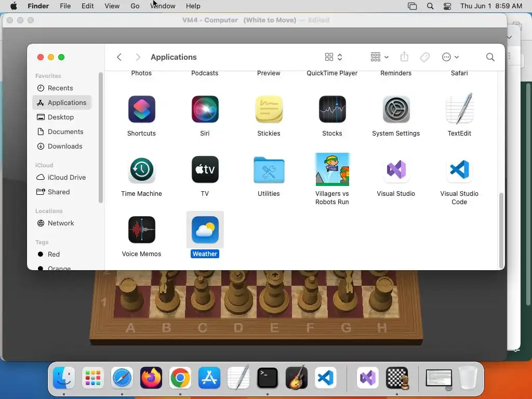
Task: Launch Safari from the Dock
Action: click(x=122, y=378)
